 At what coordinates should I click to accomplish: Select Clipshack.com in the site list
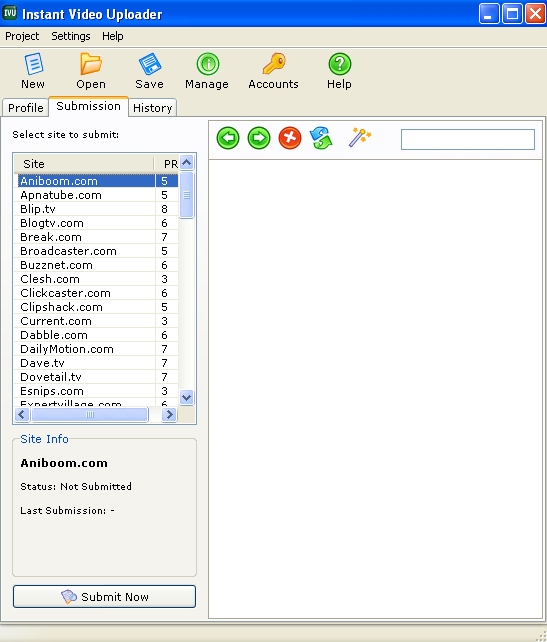(97, 307)
